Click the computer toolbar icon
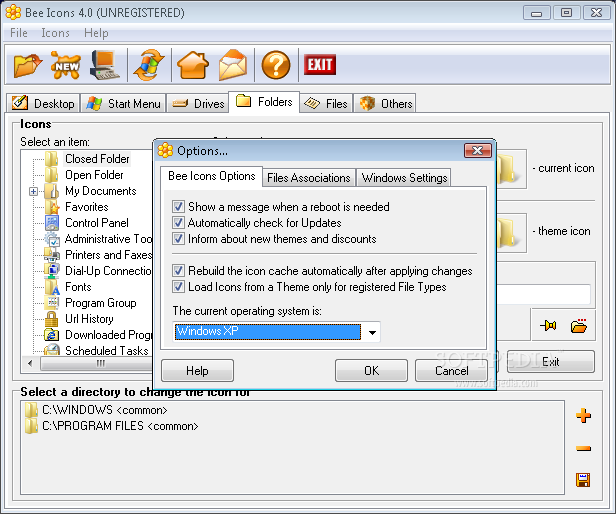The image size is (616, 514). [x=104, y=65]
